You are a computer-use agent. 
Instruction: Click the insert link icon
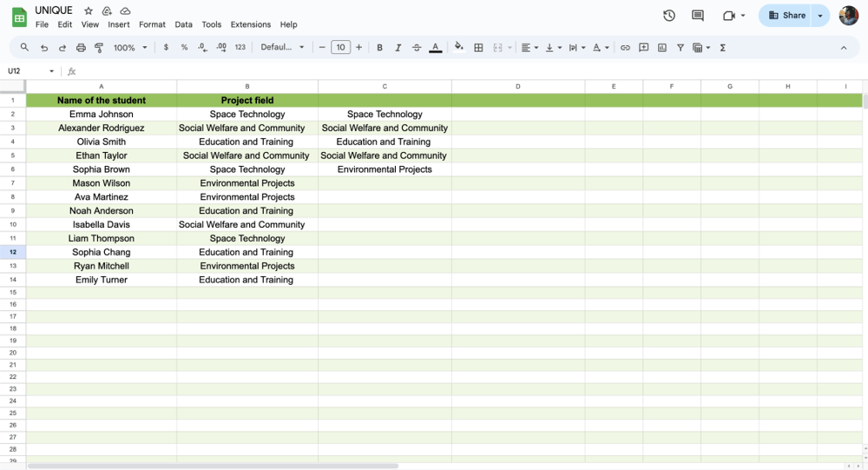pos(625,48)
